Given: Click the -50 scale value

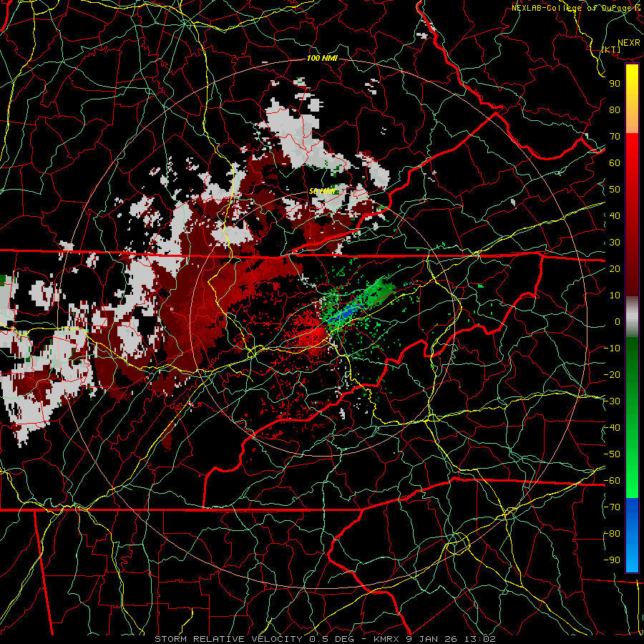Looking at the screenshot, I should [x=612, y=454].
